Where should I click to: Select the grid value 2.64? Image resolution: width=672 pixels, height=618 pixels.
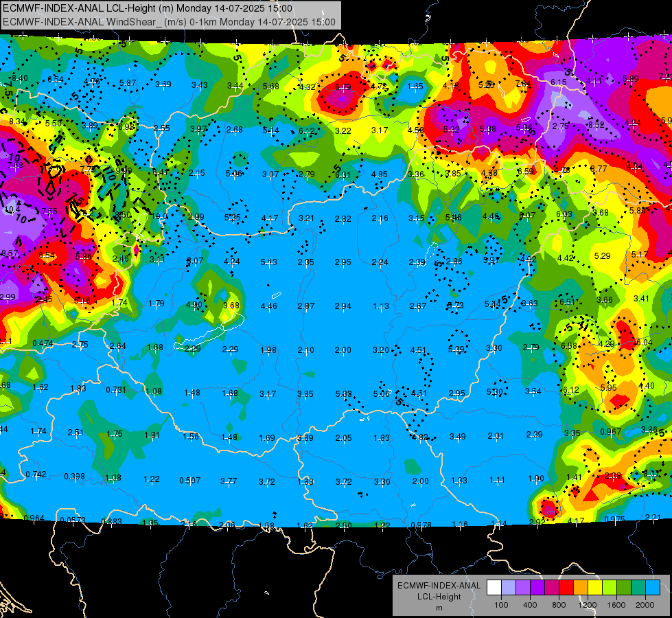coord(117,345)
